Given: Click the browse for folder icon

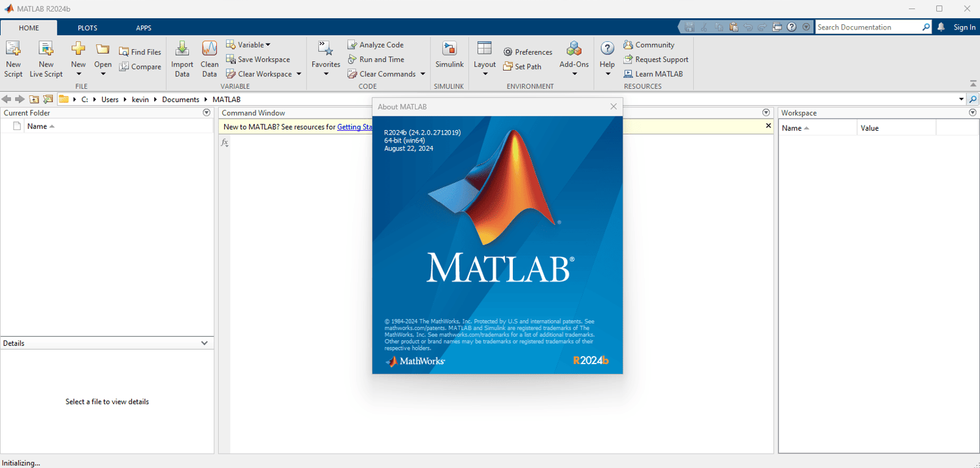Looking at the screenshot, I should click(48, 99).
